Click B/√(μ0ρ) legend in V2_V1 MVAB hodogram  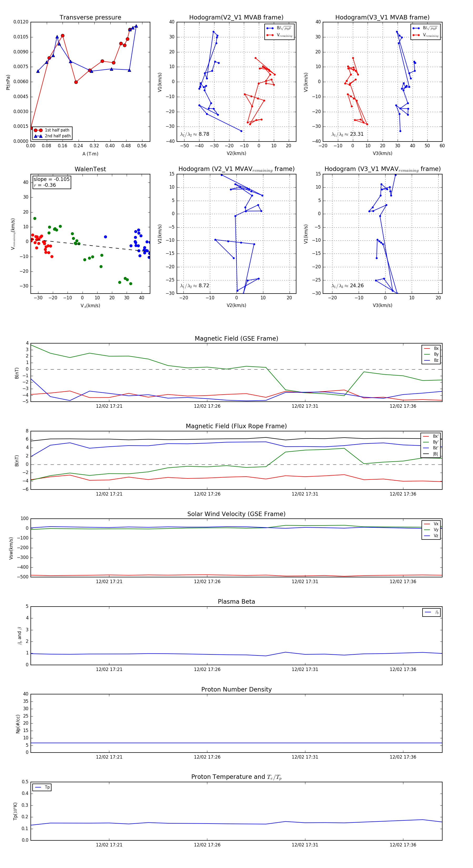[x=279, y=28]
